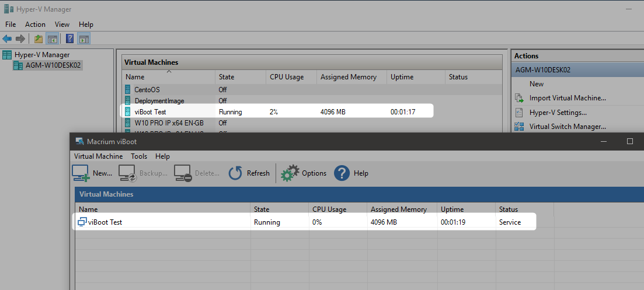Click the Up One Level folder icon
This screenshot has height=290, width=644.
pyautogui.click(x=39, y=39)
